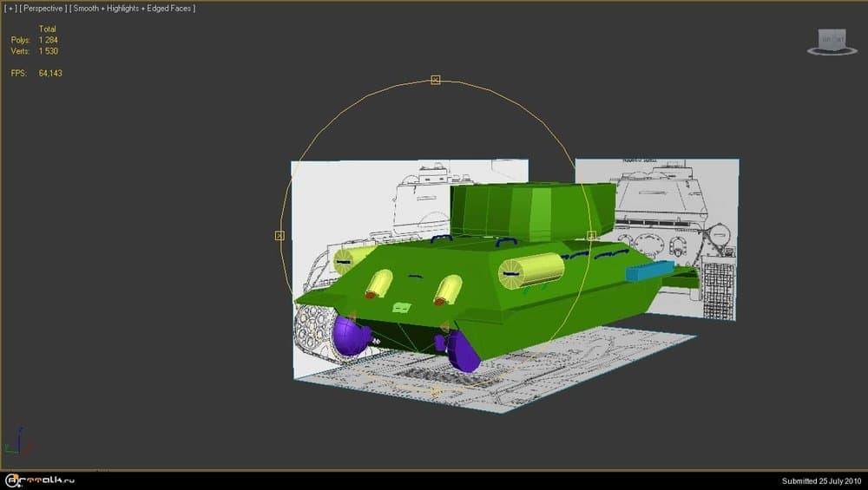The width and height of the screenshot is (868, 490).
Task: Click the bottom orbit gizmo handle
Action: pyautogui.click(x=436, y=390)
